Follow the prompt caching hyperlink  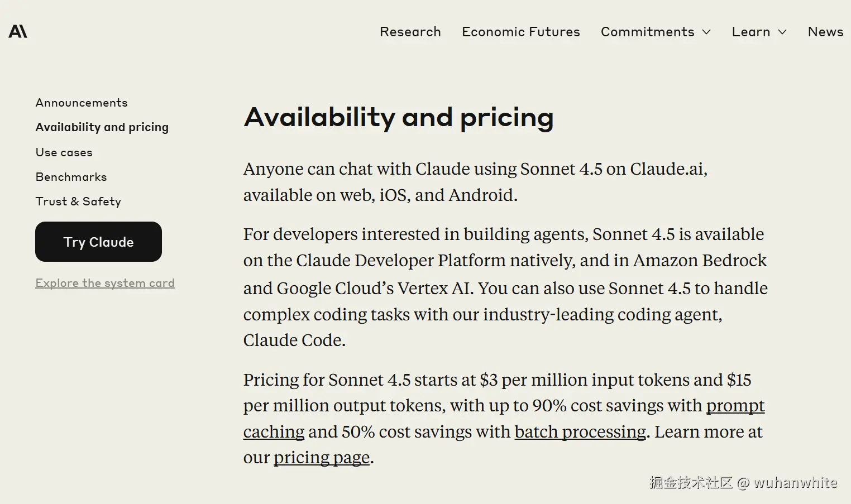pyautogui.click(x=735, y=406)
